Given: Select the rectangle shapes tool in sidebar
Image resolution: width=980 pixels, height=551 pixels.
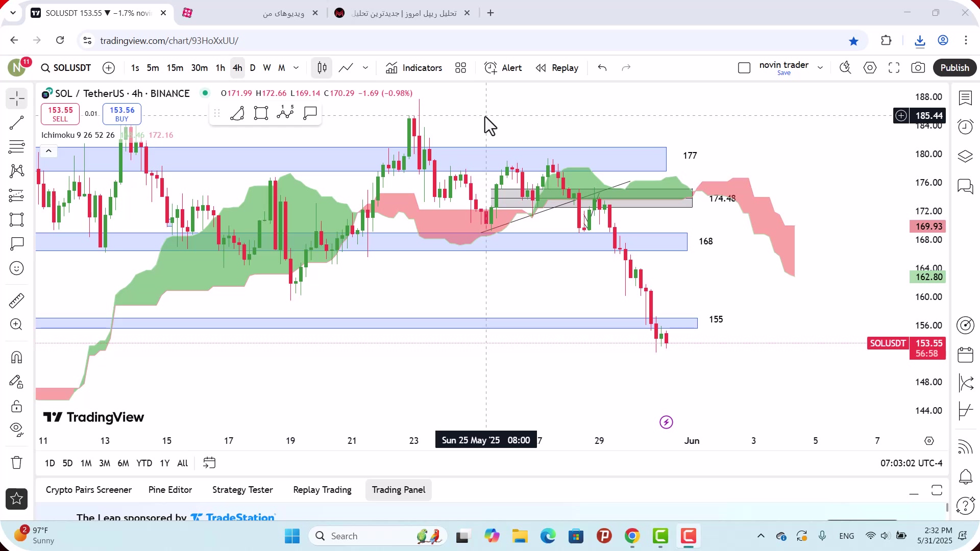Looking at the screenshot, I should tap(17, 220).
